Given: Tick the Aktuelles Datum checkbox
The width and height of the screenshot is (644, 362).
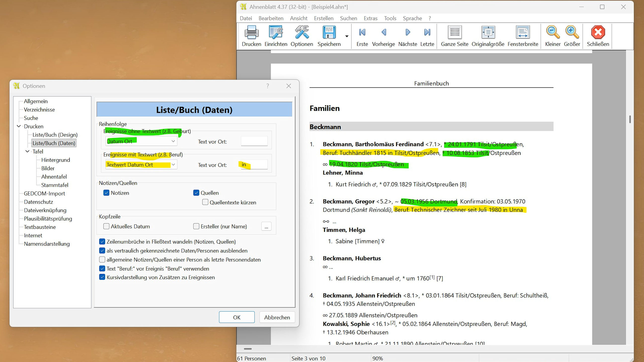Looking at the screenshot, I should click(x=106, y=226).
